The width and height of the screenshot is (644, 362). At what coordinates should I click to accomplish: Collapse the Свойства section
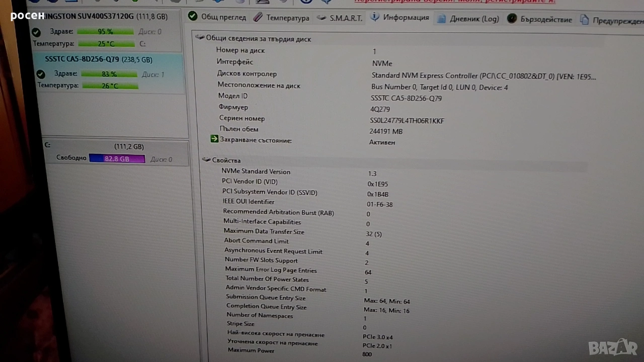tap(206, 160)
